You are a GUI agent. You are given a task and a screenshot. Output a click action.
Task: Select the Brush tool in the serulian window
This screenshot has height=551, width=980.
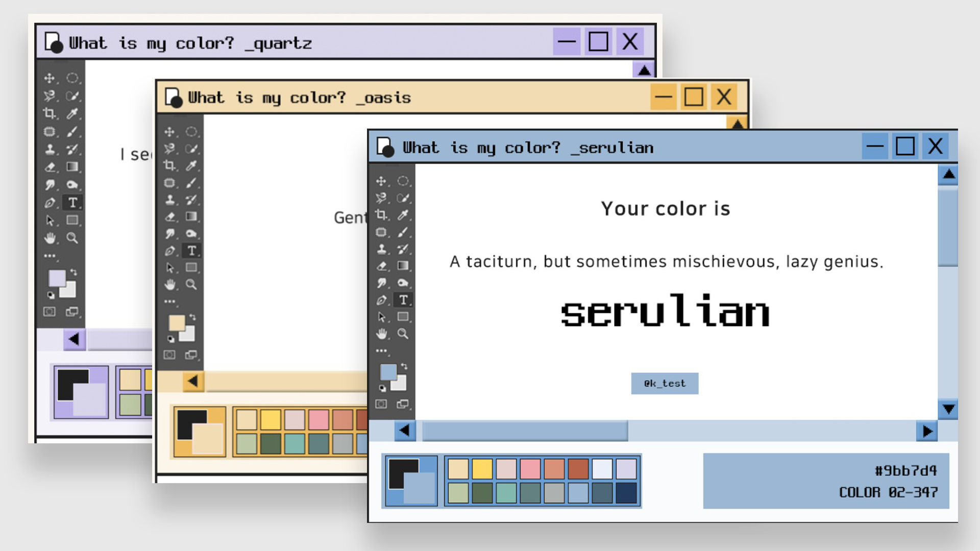pos(403,232)
